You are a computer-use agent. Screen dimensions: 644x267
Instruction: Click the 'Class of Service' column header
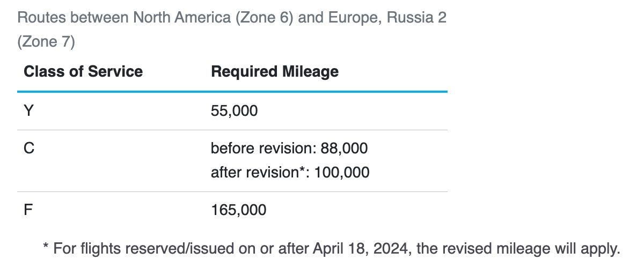pos(83,71)
